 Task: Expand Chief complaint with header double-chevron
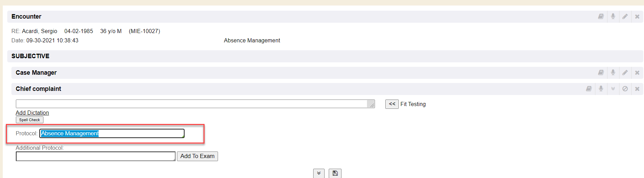pos(613,89)
